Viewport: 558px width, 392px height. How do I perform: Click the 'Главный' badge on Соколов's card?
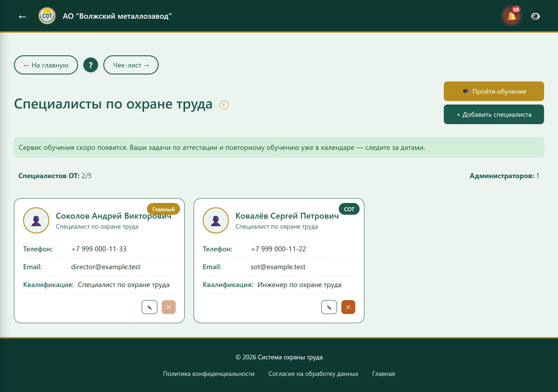point(163,209)
